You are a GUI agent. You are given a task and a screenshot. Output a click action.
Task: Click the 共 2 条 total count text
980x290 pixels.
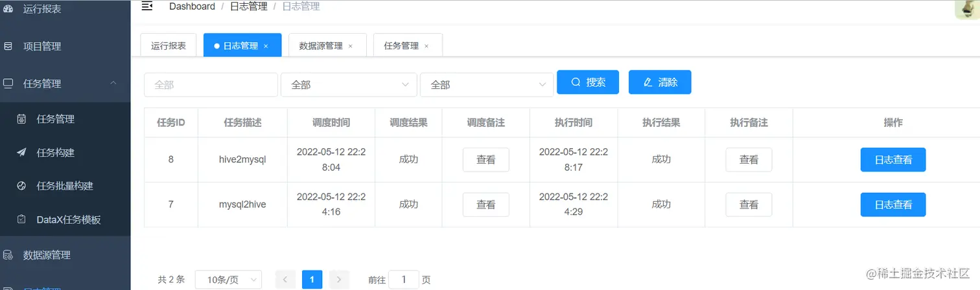(x=171, y=280)
